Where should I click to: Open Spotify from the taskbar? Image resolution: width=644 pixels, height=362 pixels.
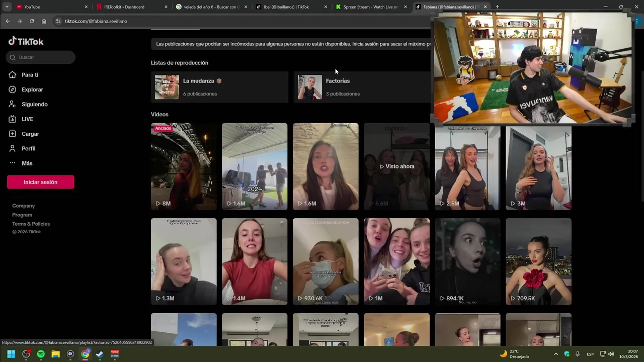(41, 354)
